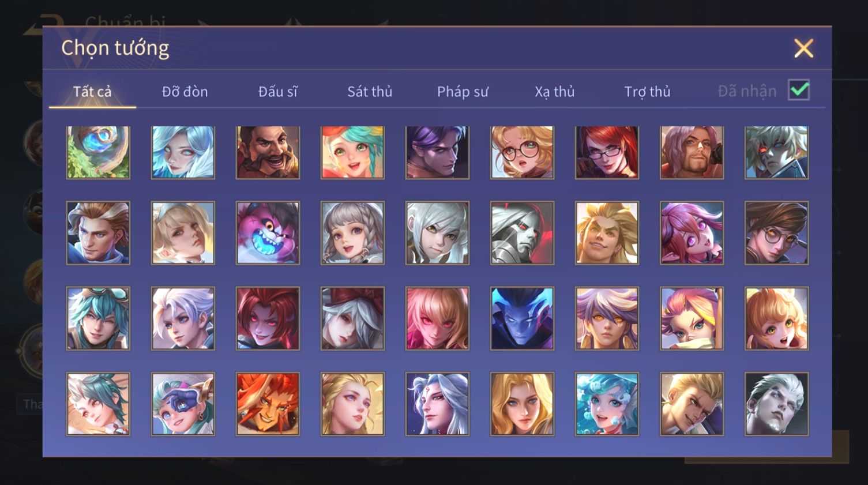The image size is (868, 485).
Task: Show all heroes with Tất cả tab
Action: point(92,92)
